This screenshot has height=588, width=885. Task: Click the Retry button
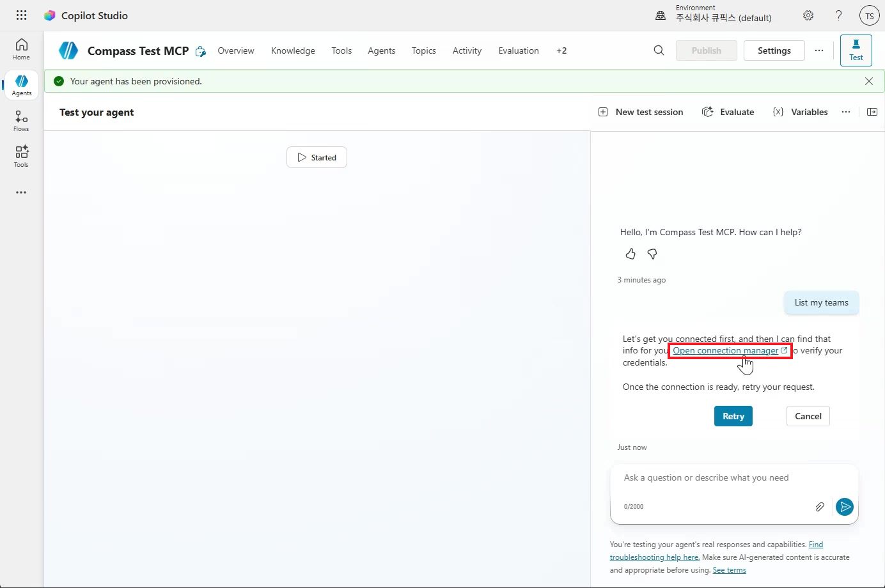(x=733, y=416)
